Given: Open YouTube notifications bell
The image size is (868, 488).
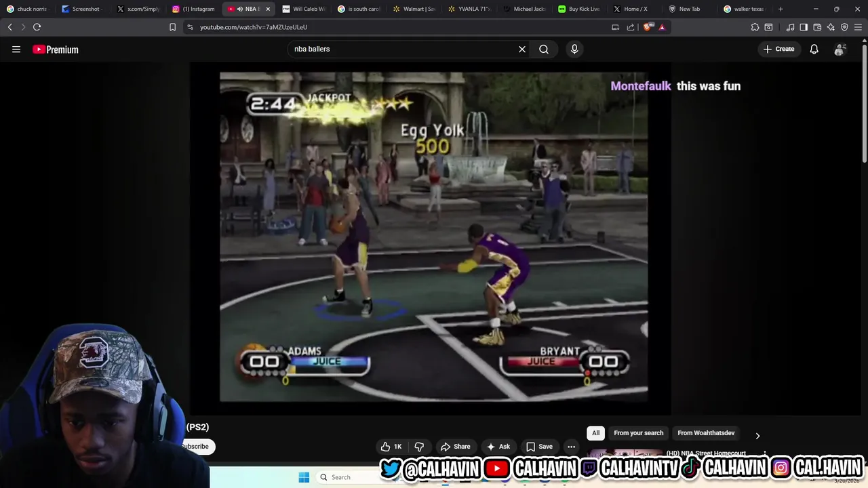Looking at the screenshot, I should tap(814, 49).
